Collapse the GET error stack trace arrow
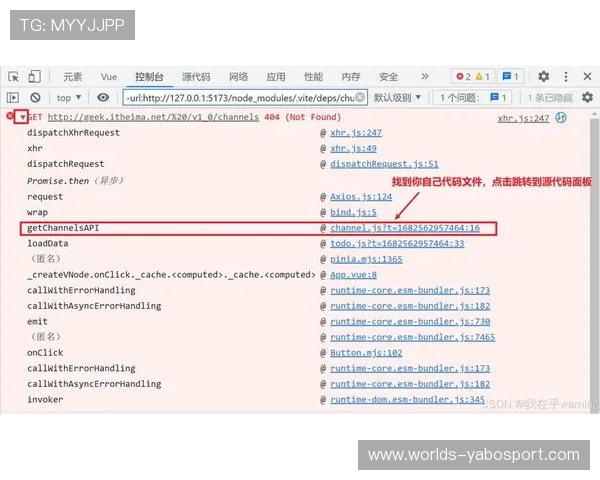 [x=22, y=118]
